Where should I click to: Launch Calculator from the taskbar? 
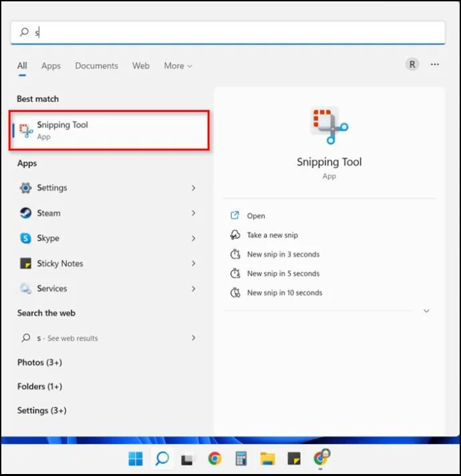click(241, 458)
